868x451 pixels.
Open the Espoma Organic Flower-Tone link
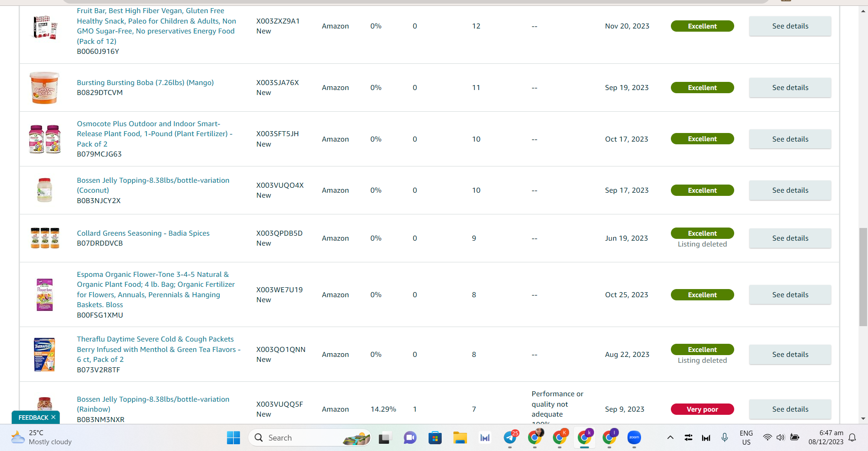pyautogui.click(x=156, y=290)
